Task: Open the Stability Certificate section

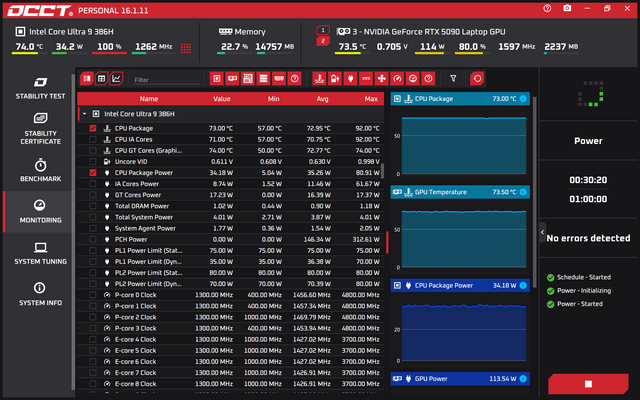Action: (x=40, y=129)
